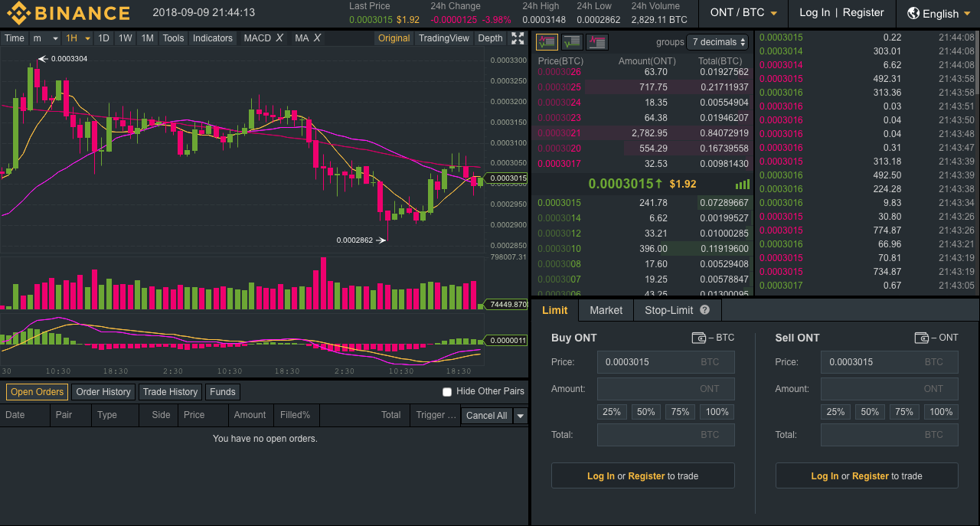
Task: Choose 75% of balance for Sell ONT
Action: click(x=904, y=412)
